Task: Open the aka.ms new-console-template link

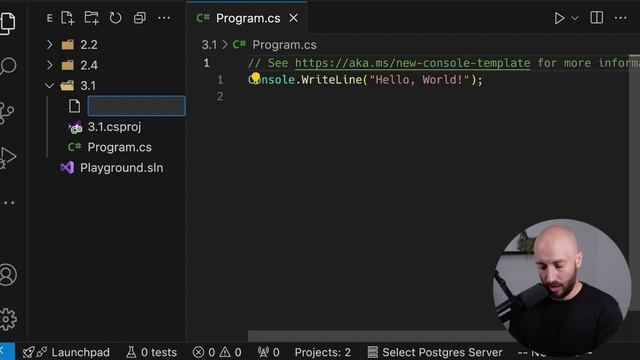Action: 412,63
